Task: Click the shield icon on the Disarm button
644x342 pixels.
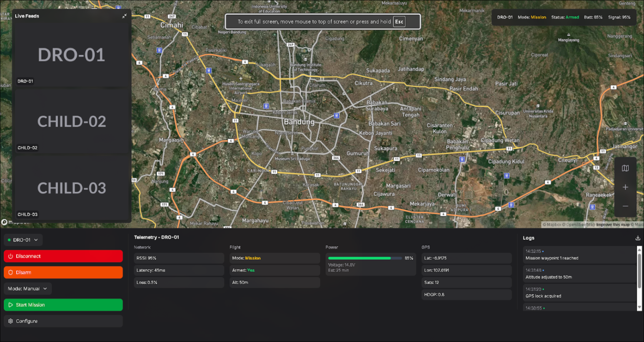Action: pos(10,272)
